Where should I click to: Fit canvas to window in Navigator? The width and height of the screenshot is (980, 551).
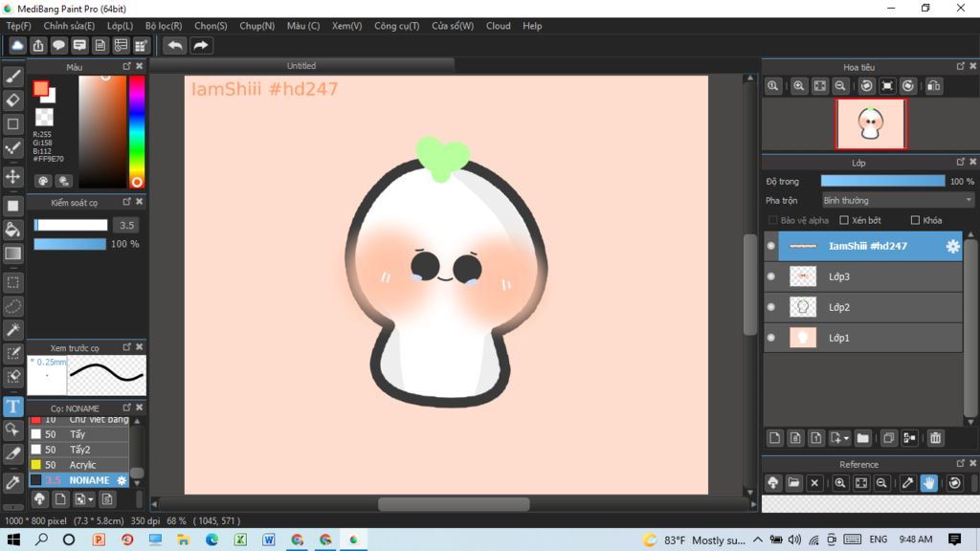(x=820, y=86)
